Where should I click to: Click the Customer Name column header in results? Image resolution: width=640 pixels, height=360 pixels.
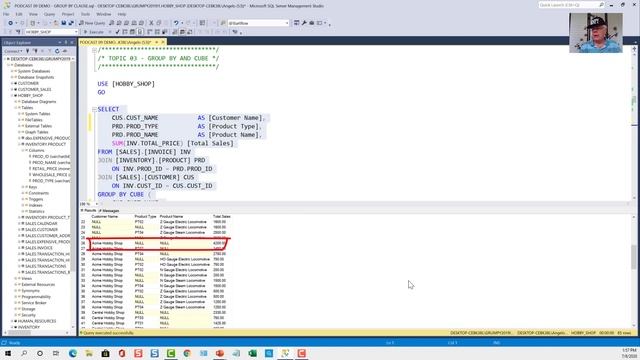(104, 216)
